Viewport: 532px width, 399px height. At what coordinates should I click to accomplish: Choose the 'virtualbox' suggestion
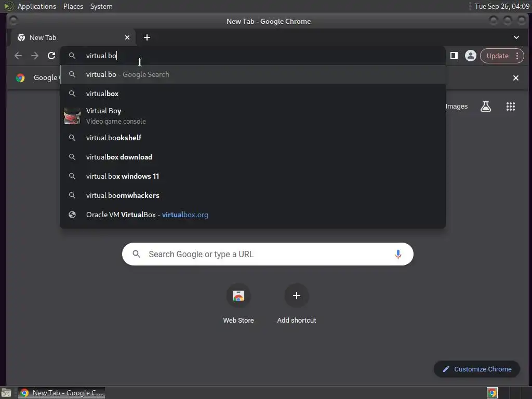[x=252, y=94]
